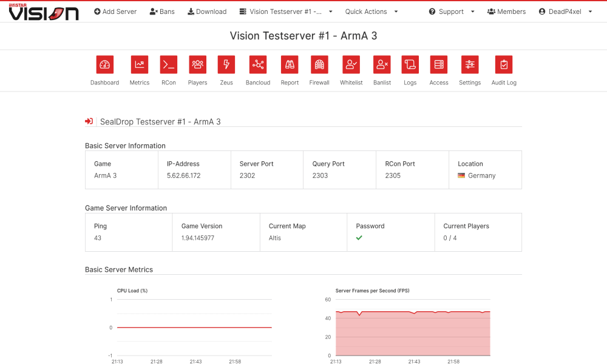Screen dimensions: 607x364
Task: Open the Bancloud network icon
Action: pos(258,64)
